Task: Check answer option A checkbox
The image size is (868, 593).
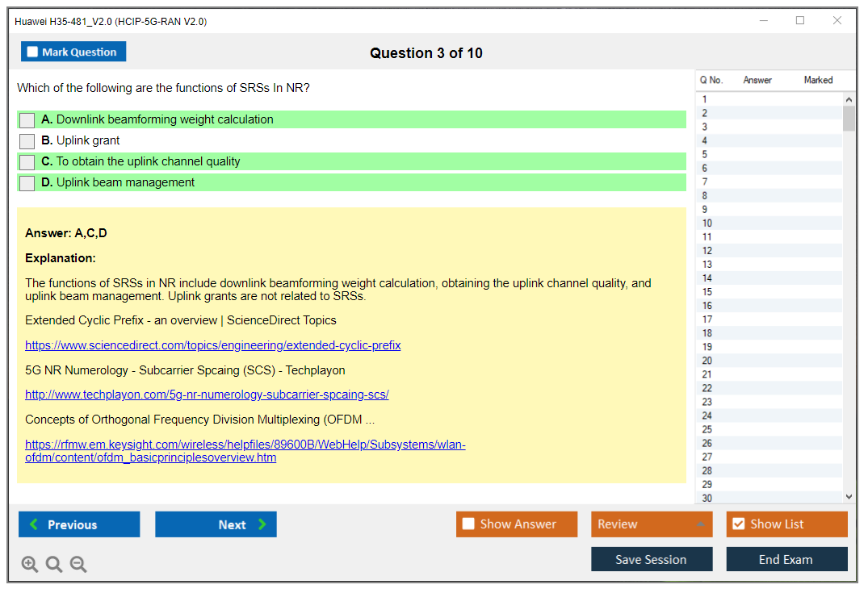Action: point(27,120)
